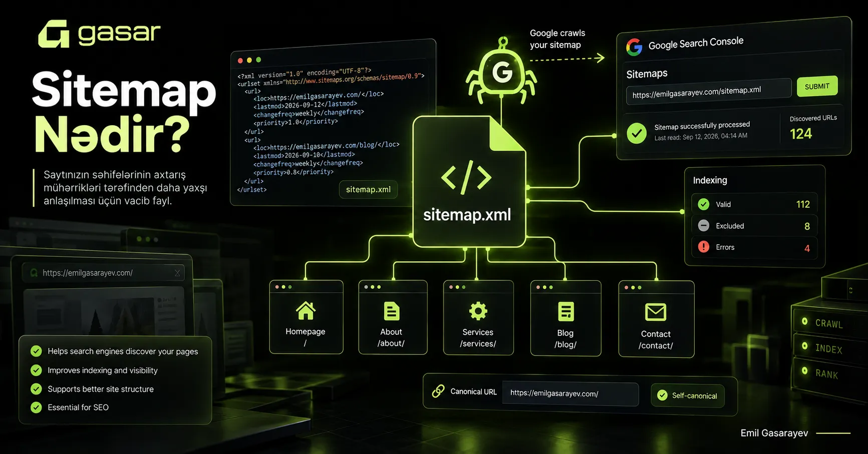This screenshot has width=868, height=454.
Task: Open the Contact /contact/ page card
Action: [x=656, y=319]
